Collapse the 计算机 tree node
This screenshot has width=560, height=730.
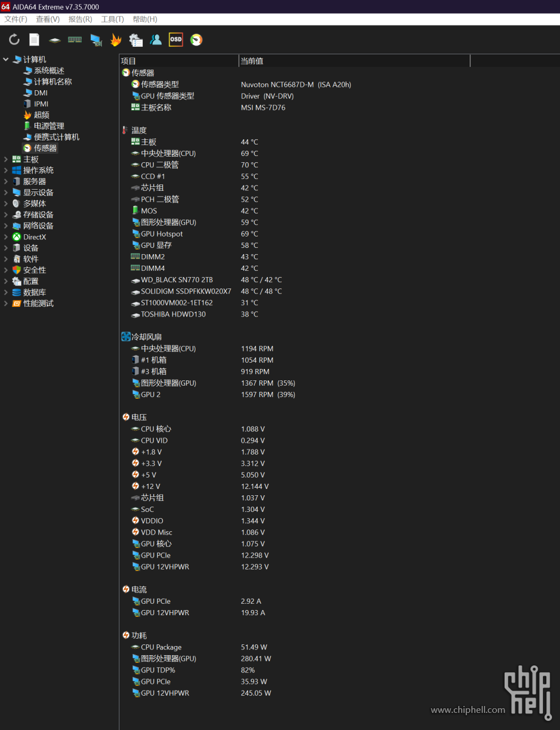[6, 59]
